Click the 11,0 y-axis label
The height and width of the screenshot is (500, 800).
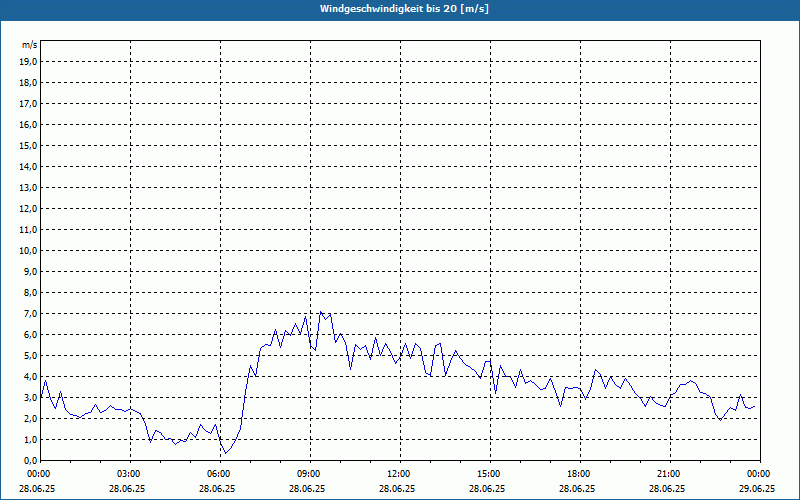pyautogui.click(x=28, y=230)
